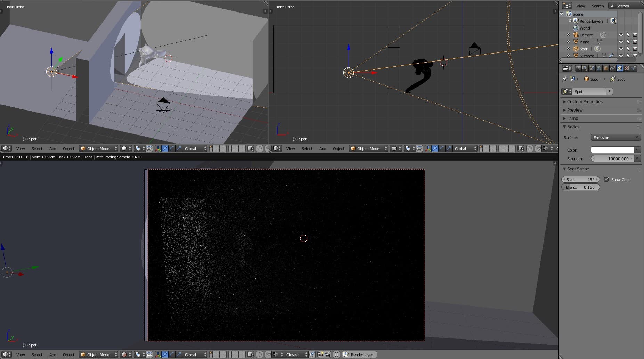Open the Texture properties tab (checker icon)
The height and width of the screenshot is (359, 644).
[627, 68]
